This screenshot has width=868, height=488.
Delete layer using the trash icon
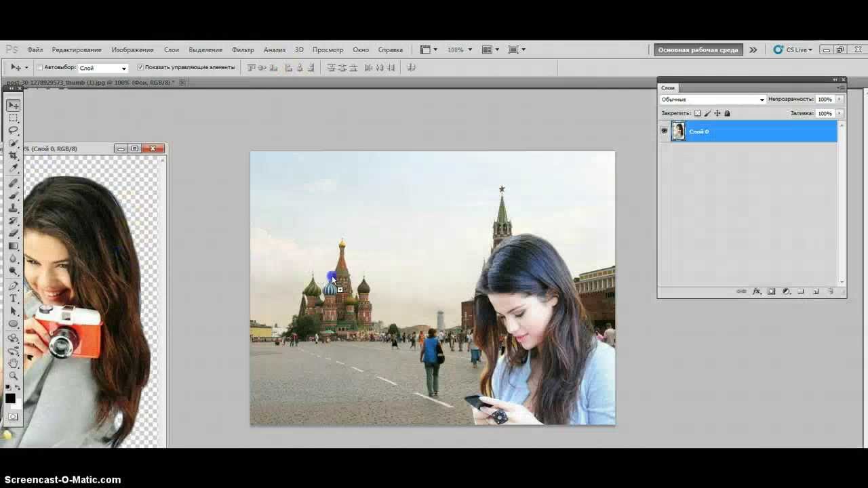pos(831,291)
